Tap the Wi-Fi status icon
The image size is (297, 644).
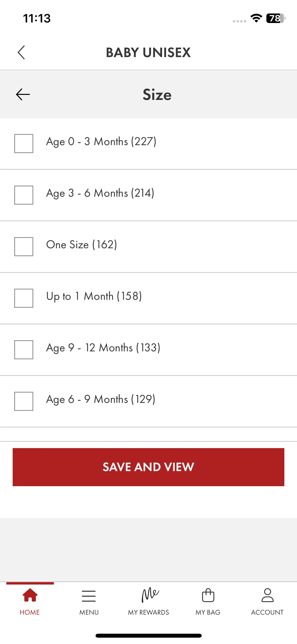tap(256, 18)
